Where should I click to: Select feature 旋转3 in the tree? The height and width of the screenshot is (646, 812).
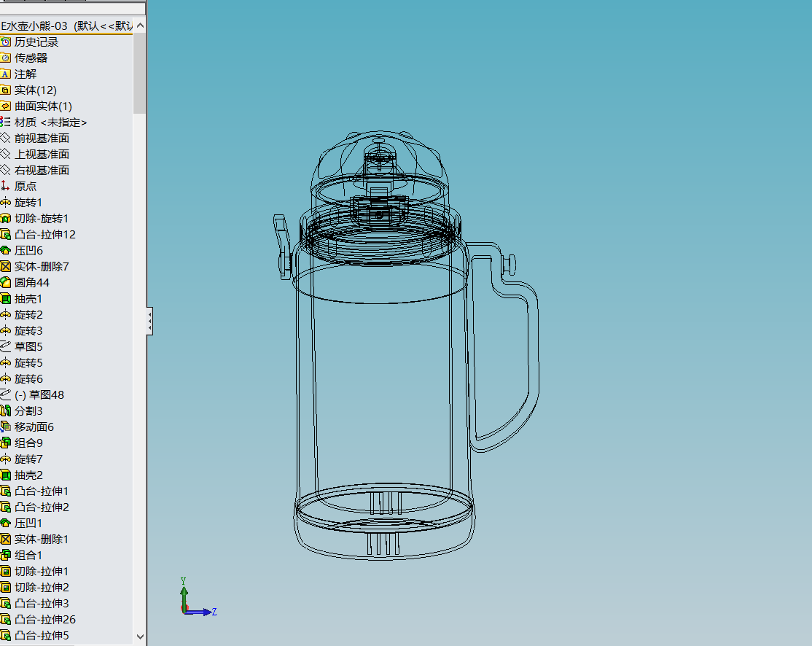pyautogui.click(x=28, y=331)
